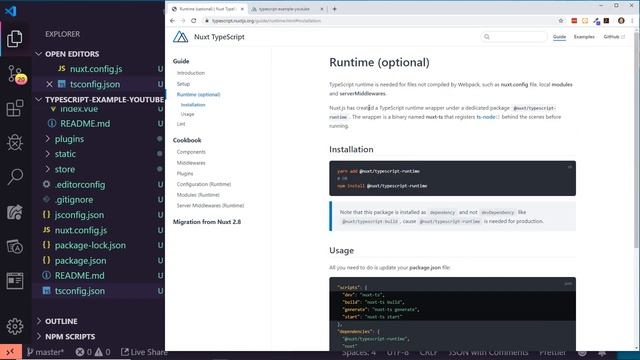Switch to the Runtime (optional) browser tab
The height and width of the screenshot is (360, 640).
click(x=207, y=9)
